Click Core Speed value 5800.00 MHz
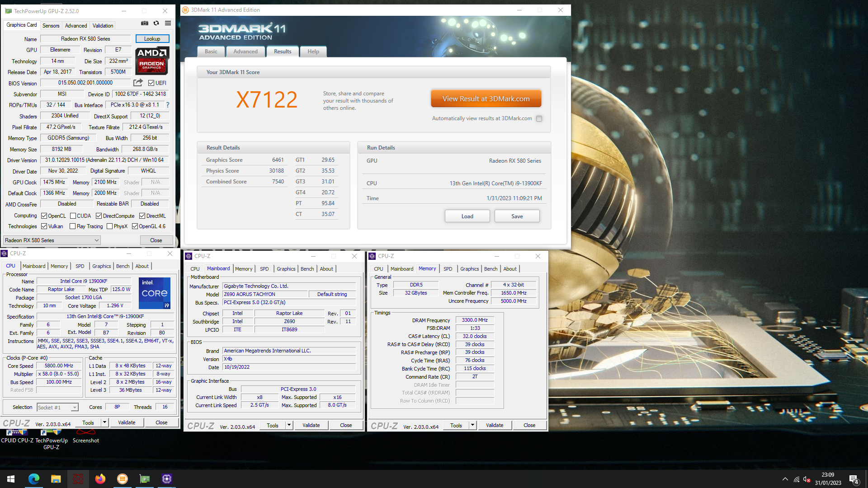 (59, 366)
